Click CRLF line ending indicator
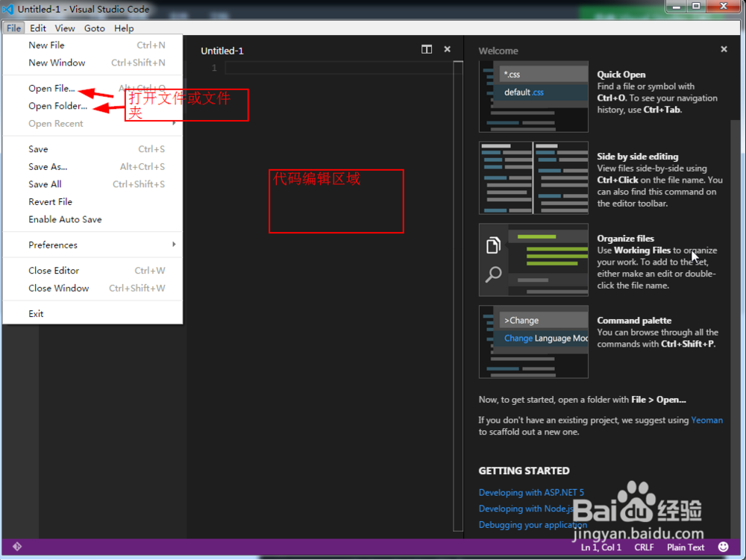746x560 pixels. tap(644, 547)
